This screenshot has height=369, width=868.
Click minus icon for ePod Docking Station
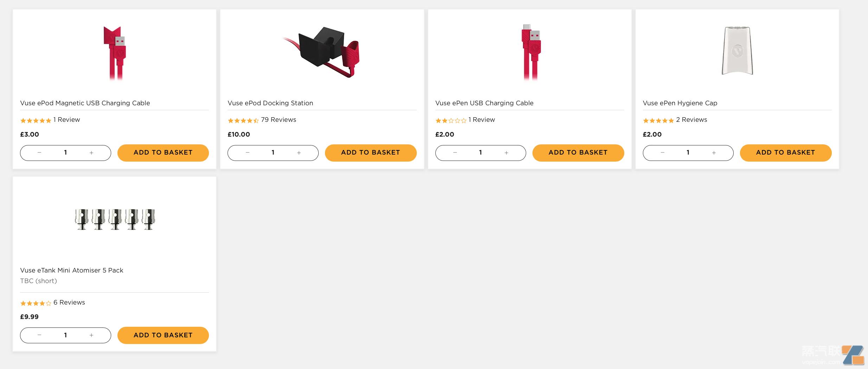(247, 153)
